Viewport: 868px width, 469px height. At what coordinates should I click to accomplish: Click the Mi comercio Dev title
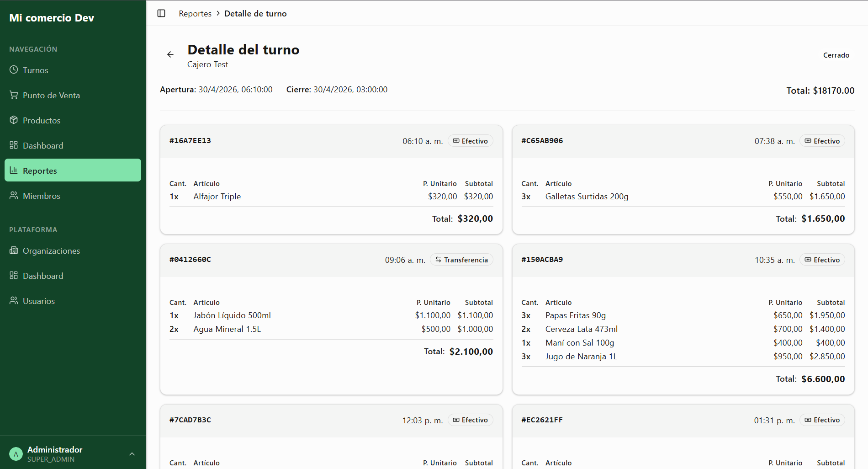52,18
